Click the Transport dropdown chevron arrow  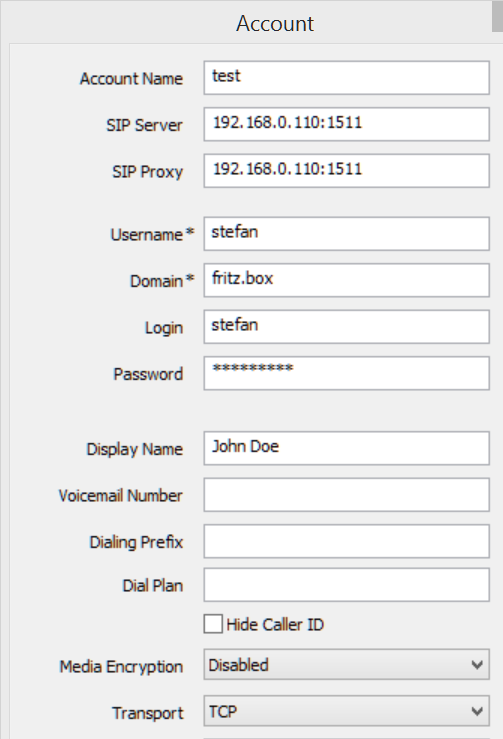[x=477, y=711]
